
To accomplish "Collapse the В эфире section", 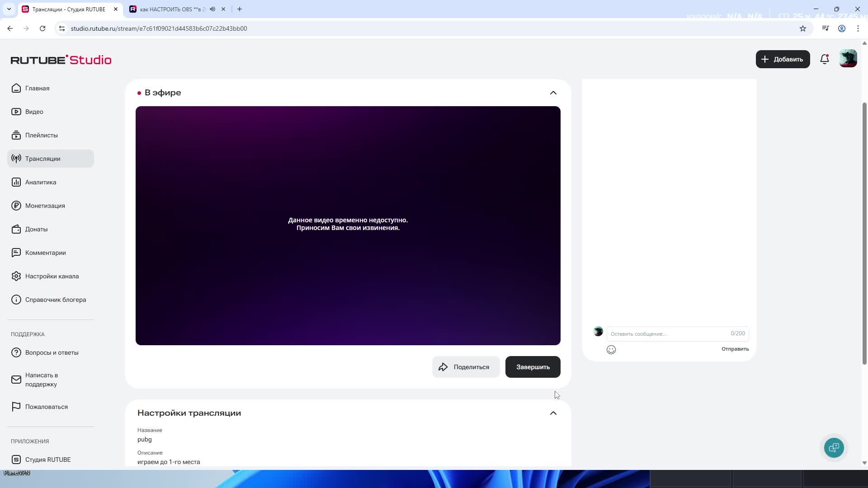I will click(x=553, y=93).
